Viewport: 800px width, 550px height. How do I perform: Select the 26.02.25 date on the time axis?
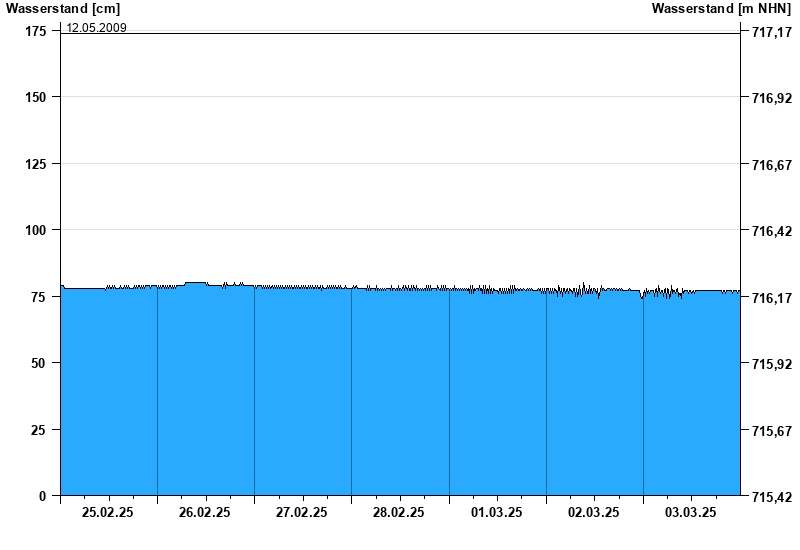[x=205, y=512]
